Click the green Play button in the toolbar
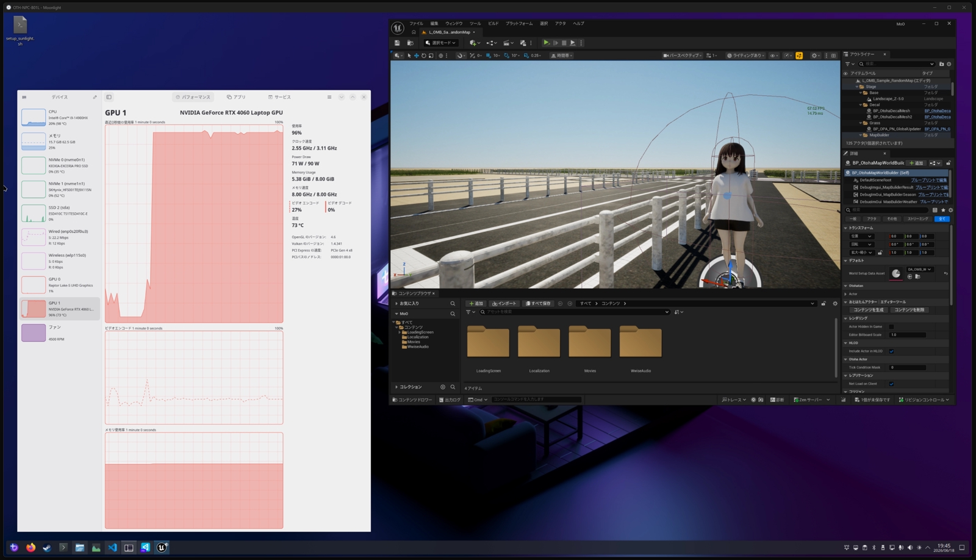The image size is (976, 560). pyautogui.click(x=546, y=43)
